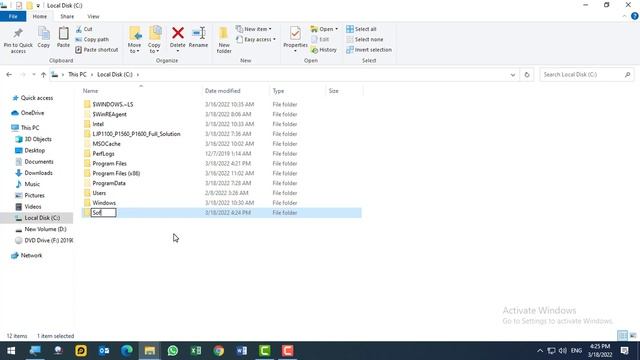Open the Windows Start menu

[x=11, y=351]
